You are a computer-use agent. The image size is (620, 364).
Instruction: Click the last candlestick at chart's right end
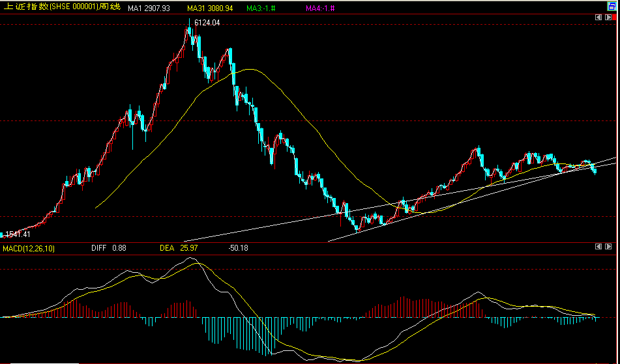[594, 170]
